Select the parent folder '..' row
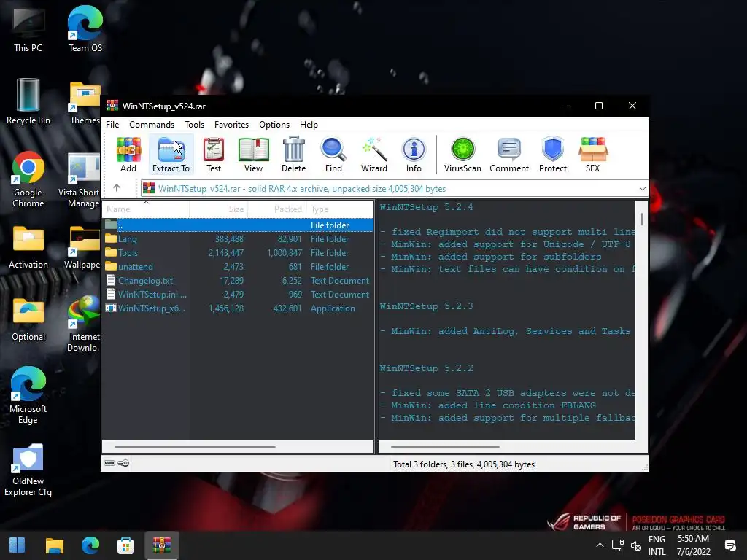 tap(238, 225)
